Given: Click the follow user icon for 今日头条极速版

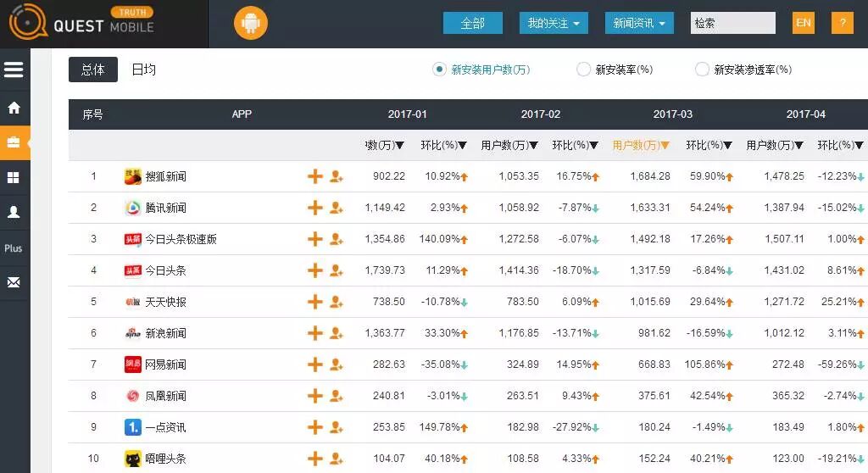Looking at the screenshot, I should tap(336, 239).
